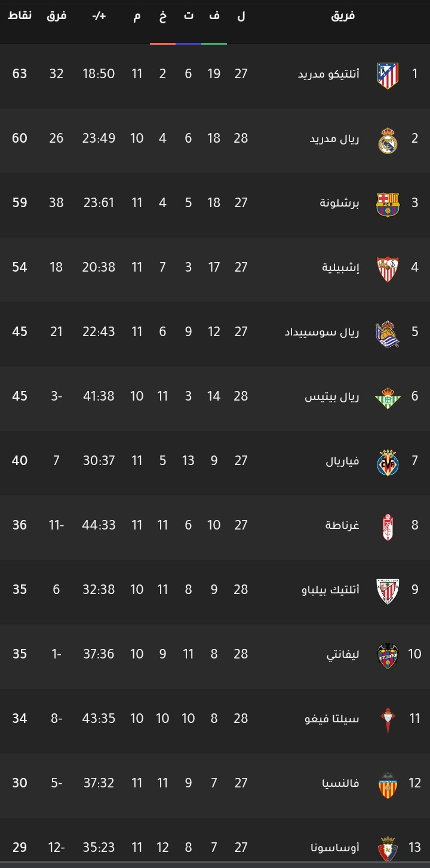Tap the Villarreal yellow crest
Viewport: 430px width, 868px height.
(388, 463)
